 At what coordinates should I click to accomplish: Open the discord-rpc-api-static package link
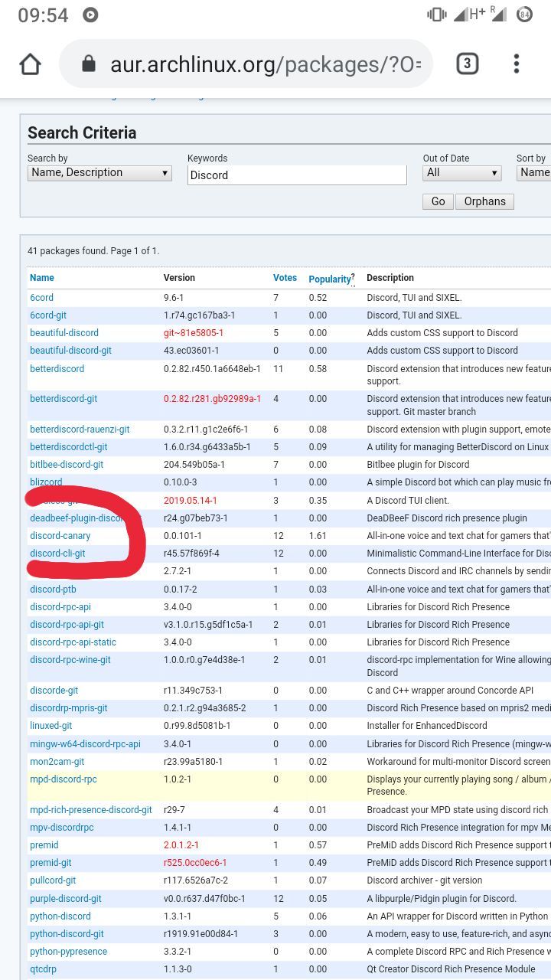click(x=73, y=642)
